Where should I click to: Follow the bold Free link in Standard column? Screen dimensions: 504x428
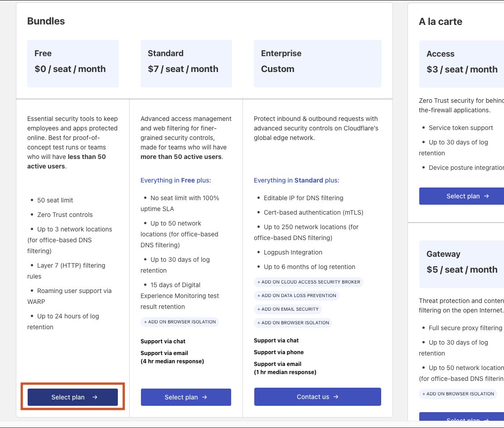(188, 180)
